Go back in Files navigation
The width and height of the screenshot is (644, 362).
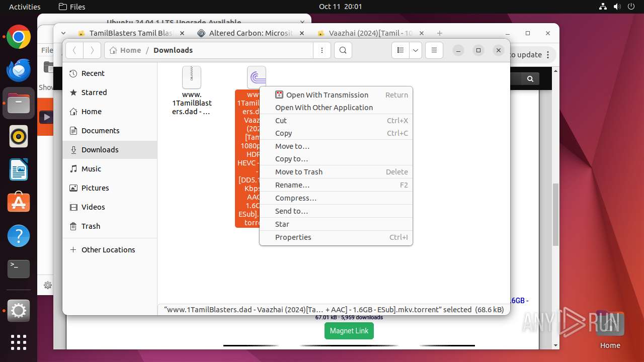click(74, 50)
